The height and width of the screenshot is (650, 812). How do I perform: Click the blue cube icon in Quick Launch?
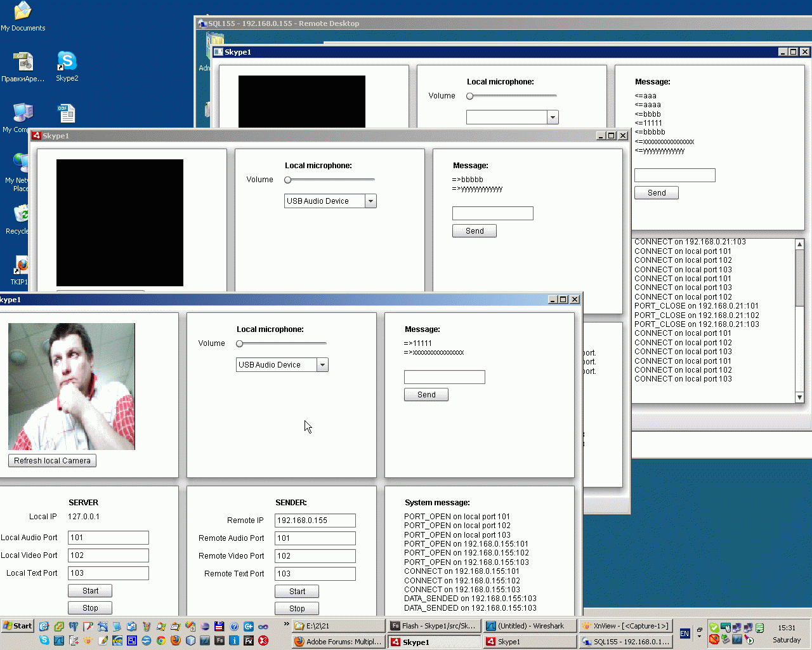[x=190, y=641]
